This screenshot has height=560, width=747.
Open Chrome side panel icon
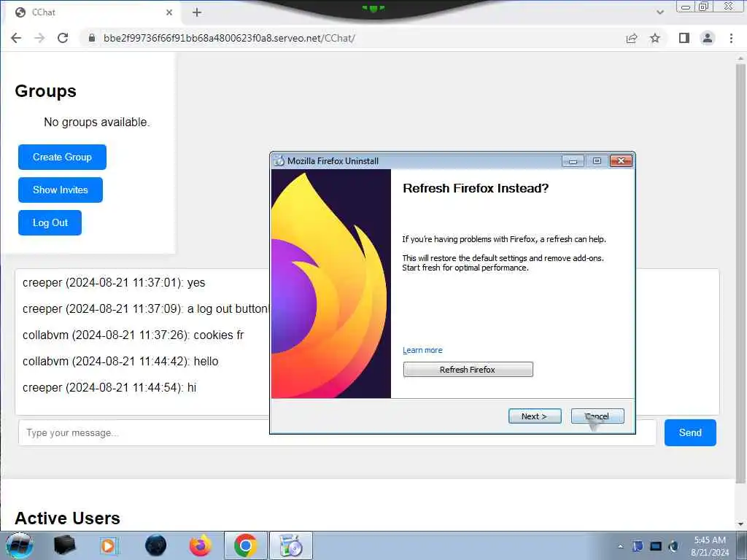pos(684,38)
